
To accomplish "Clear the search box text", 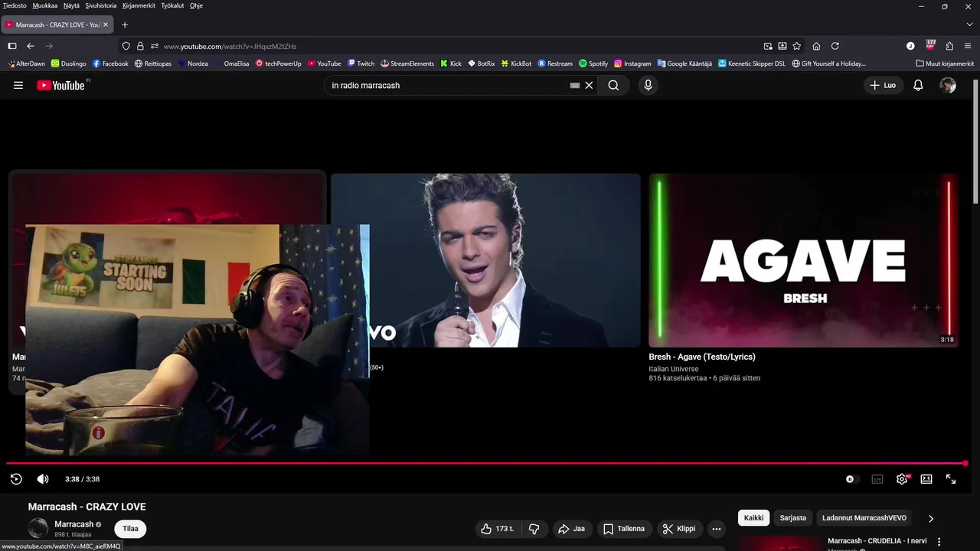I will (x=589, y=86).
